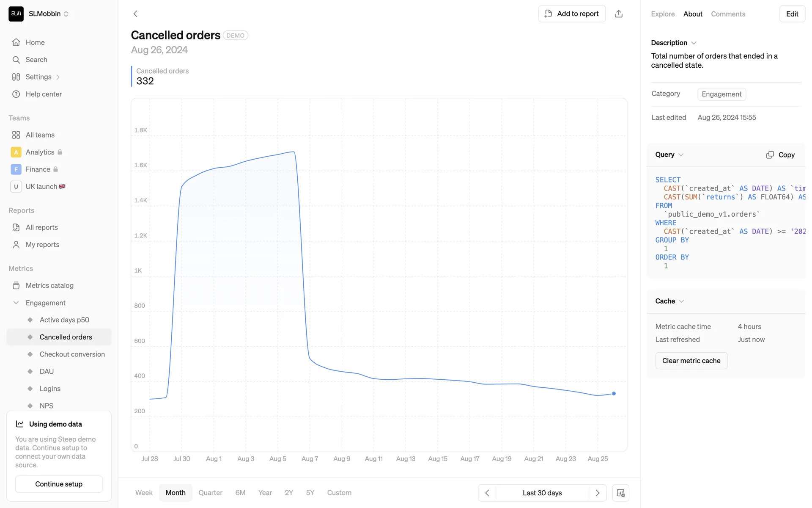The width and height of the screenshot is (812, 508).
Task: Go to next date range arrow
Action: pos(597,493)
